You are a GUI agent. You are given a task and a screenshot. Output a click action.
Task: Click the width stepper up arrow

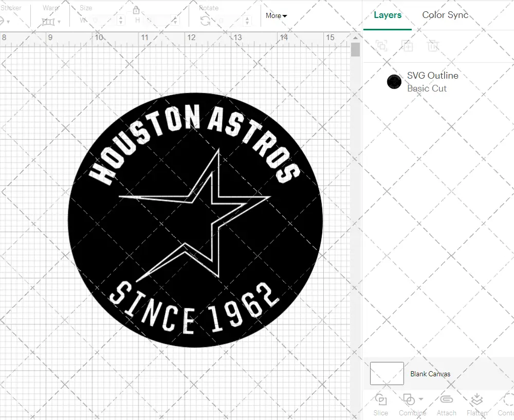pyautogui.click(x=121, y=17)
